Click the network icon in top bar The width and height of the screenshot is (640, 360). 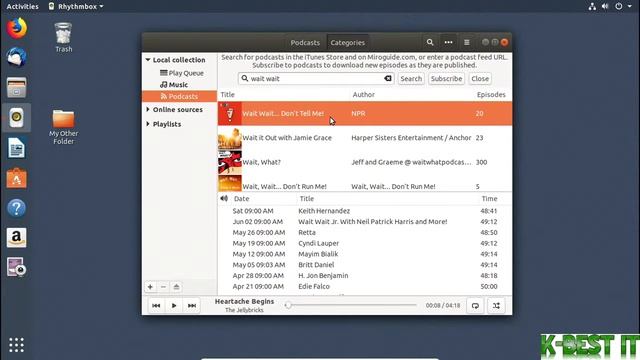coord(592,6)
